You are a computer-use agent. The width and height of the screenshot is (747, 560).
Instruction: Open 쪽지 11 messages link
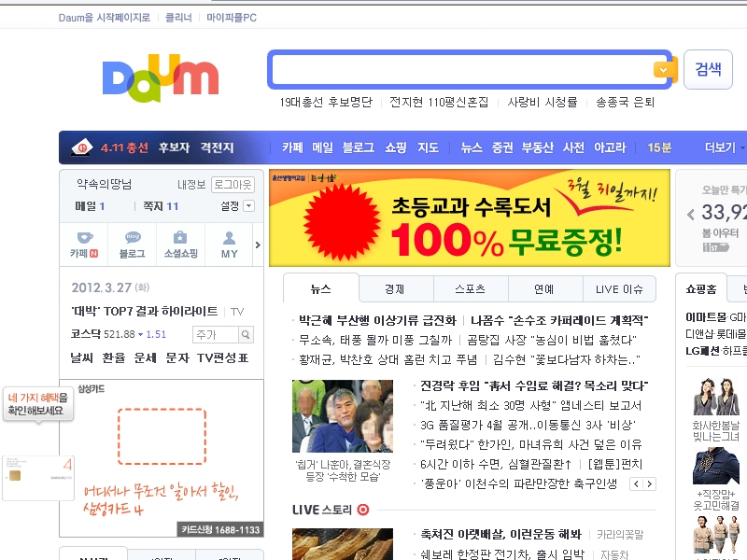click(x=161, y=206)
